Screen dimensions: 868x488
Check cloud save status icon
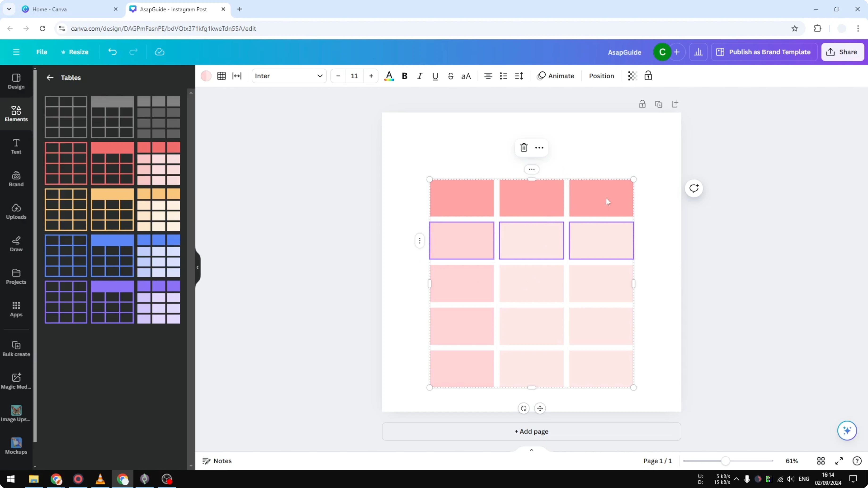click(x=159, y=52)
